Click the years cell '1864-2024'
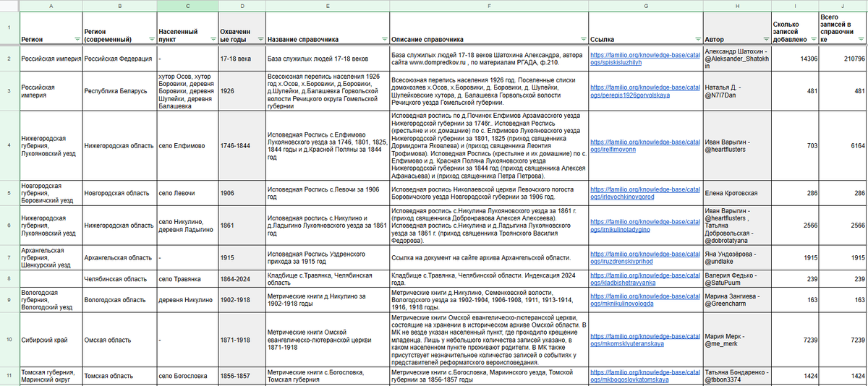The image size is (868, 386). (x=242, y=279)
